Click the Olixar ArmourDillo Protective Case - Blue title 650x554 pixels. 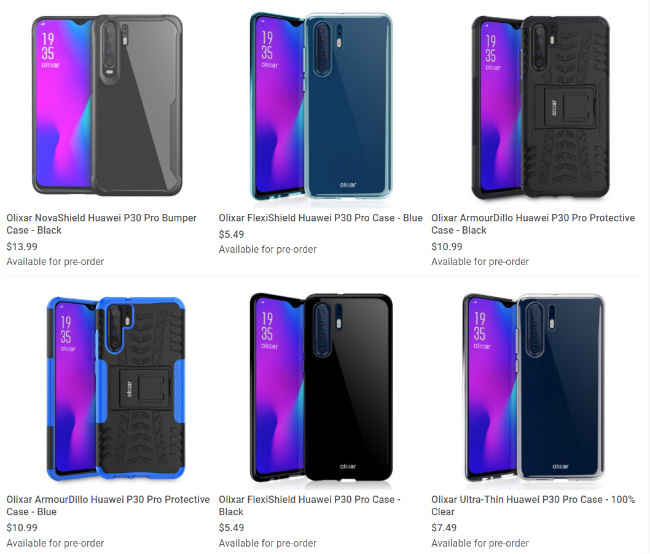(108, 505)
